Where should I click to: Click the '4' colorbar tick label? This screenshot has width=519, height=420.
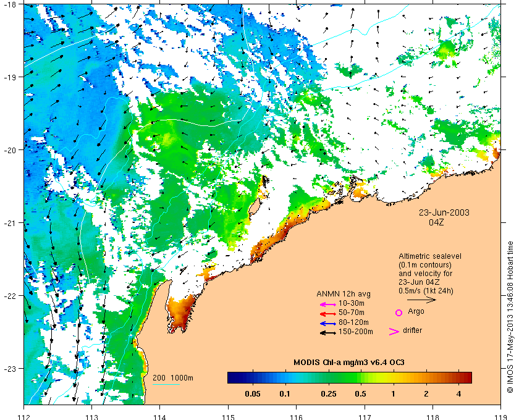[458, 394]
